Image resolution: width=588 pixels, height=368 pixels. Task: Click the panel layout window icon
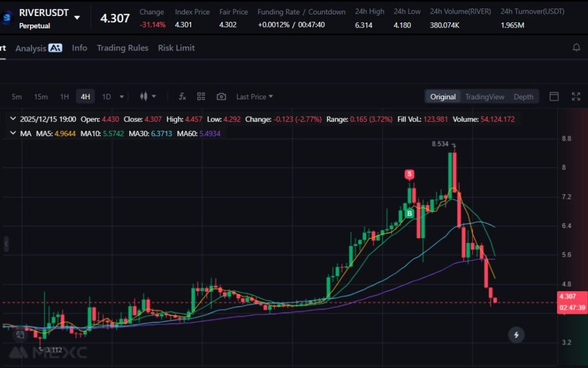click(x=554, y=96)
